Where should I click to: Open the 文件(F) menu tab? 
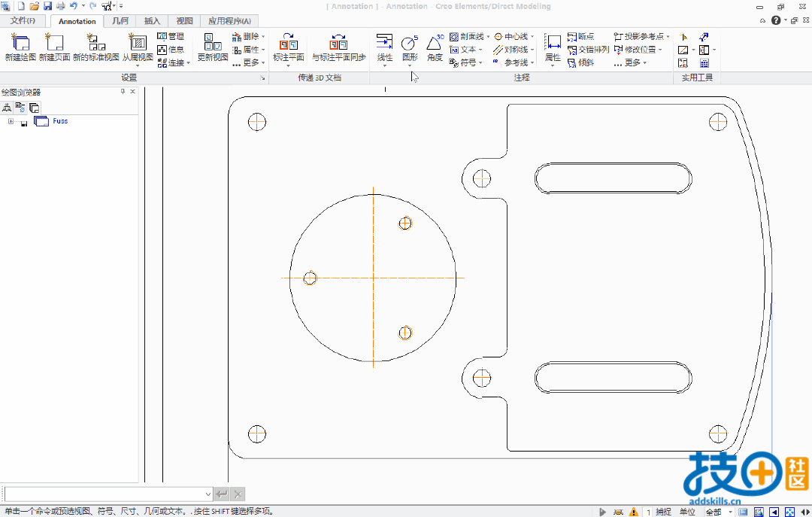click(x=23, y=21)
